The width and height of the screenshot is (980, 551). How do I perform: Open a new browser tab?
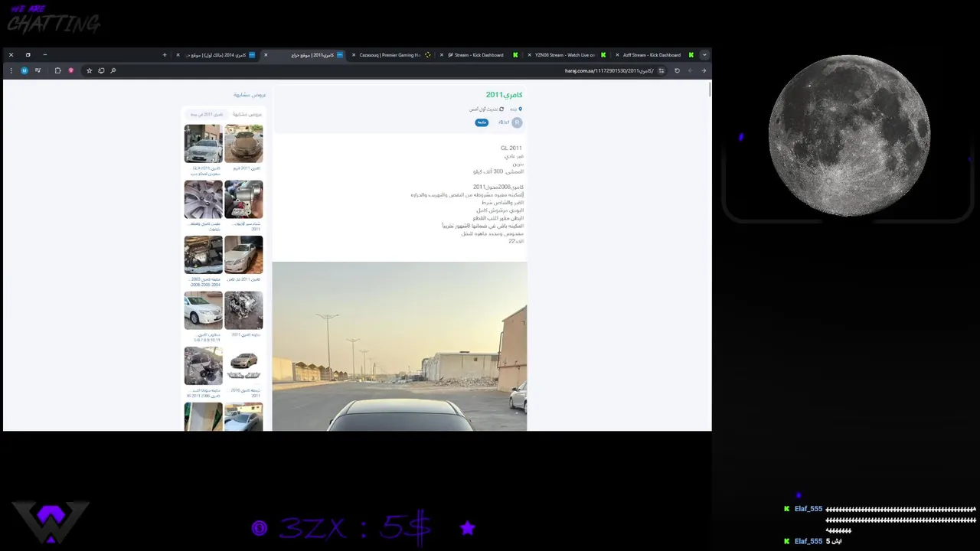164,55
